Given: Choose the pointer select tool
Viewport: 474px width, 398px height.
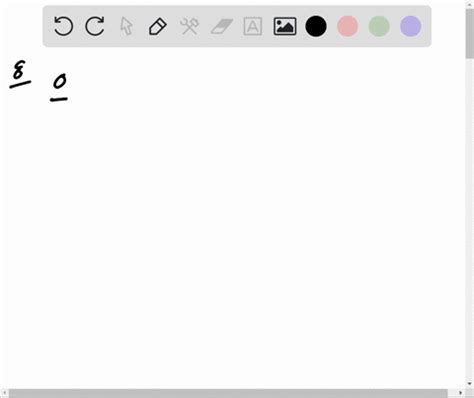Looking at the screenshot, I should click(x=126, y=26).
